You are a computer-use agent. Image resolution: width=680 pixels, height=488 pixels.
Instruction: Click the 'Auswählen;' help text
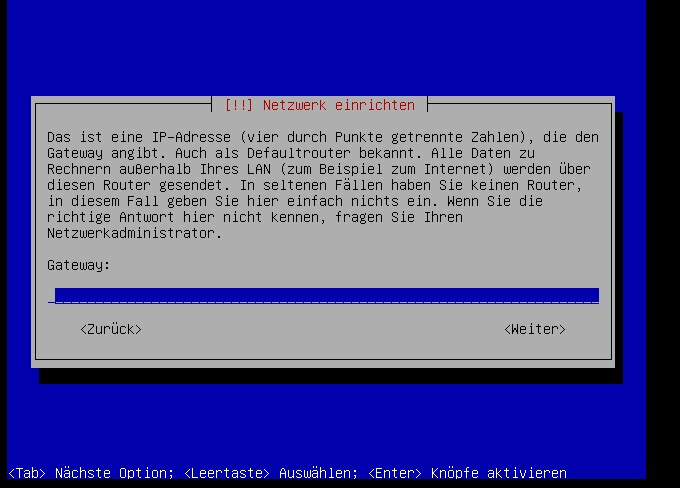(319, 473)
